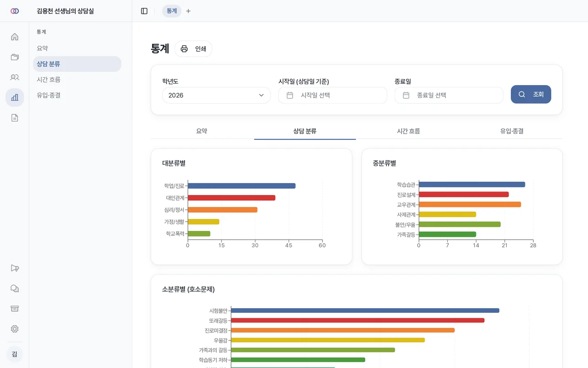The image size is (588, 368).
Task: Click the 진로설계 bar in 중분류별 chart
Action: (464, 195)
